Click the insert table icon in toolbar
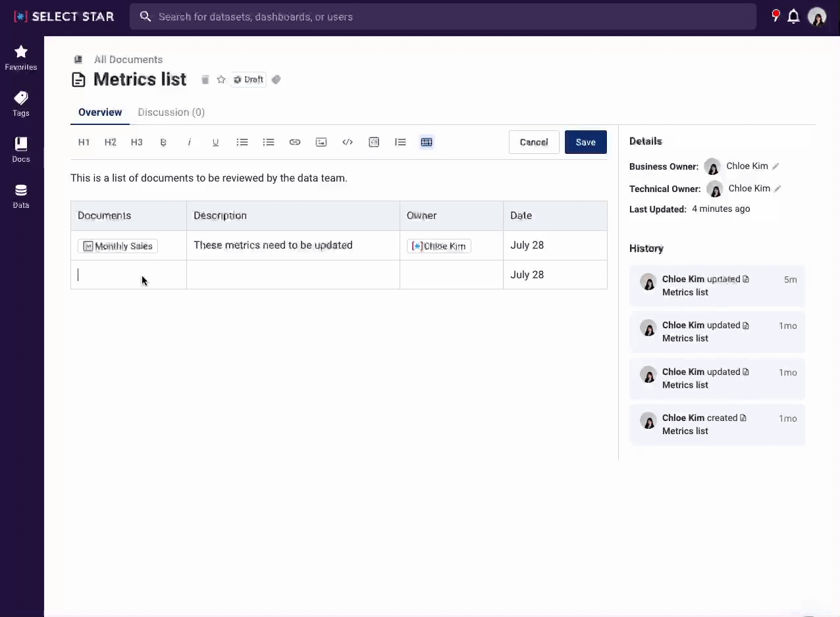This screenshot has width=840, height=617. click(427, 142)
